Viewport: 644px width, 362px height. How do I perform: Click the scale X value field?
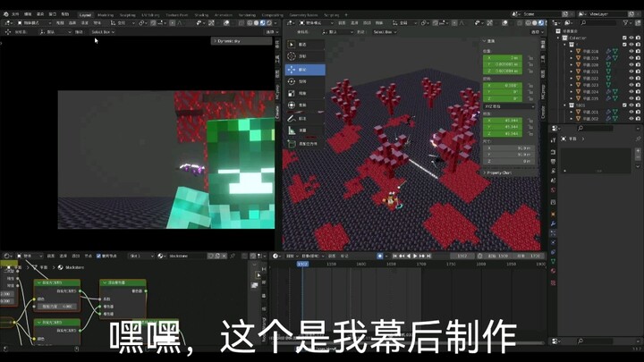tap(503, 121)
